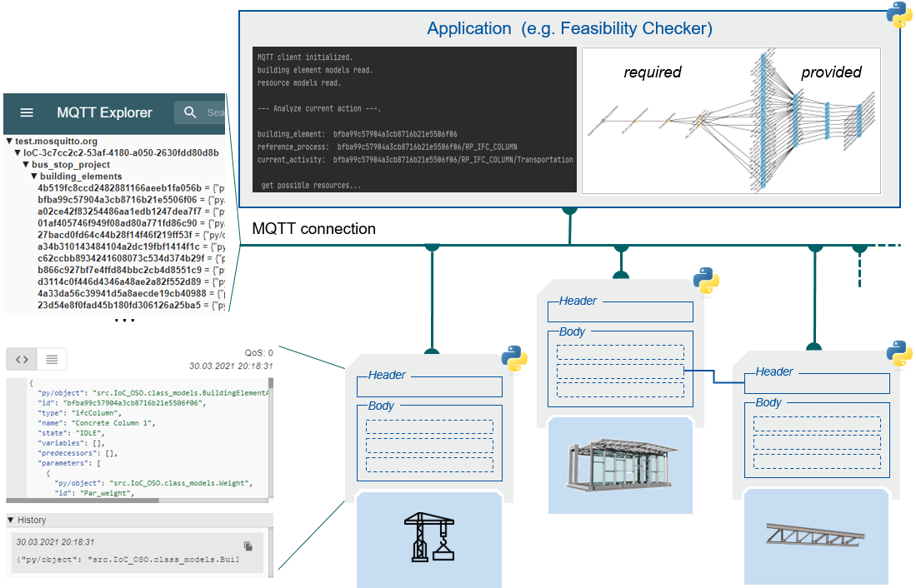916x588 pixels.
Task: Switch to raw code view with the <> toggle
Action: (22, 359)
